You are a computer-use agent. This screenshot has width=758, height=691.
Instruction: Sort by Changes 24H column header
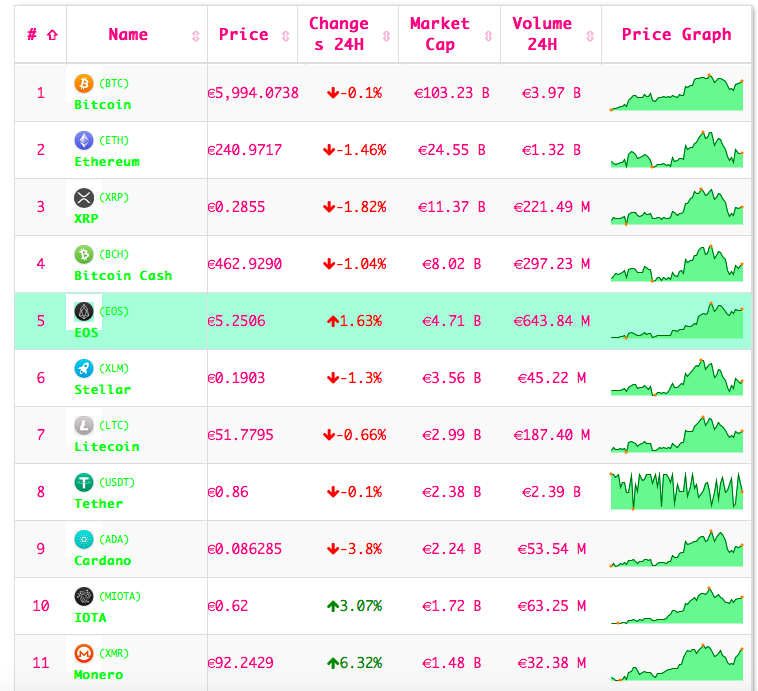339,34
